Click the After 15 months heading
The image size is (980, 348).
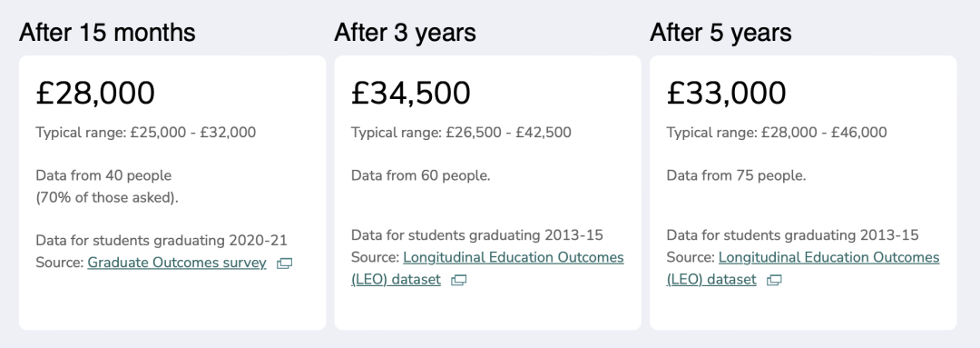[107, 33]
